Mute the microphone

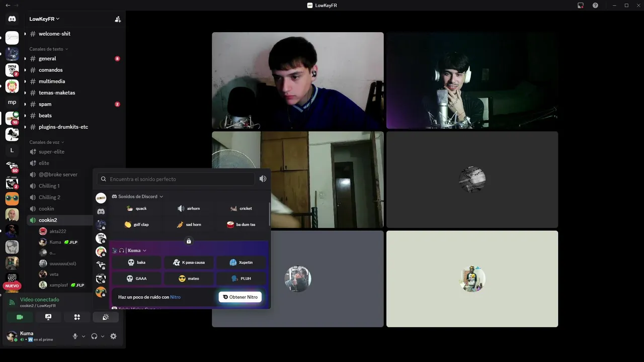point(75,336)
